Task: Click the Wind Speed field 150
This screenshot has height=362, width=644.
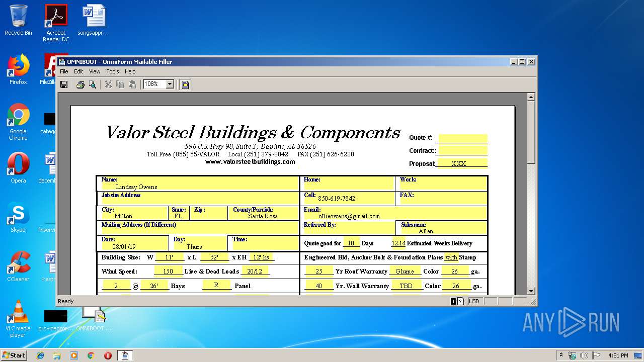Action: pos(168,271)
